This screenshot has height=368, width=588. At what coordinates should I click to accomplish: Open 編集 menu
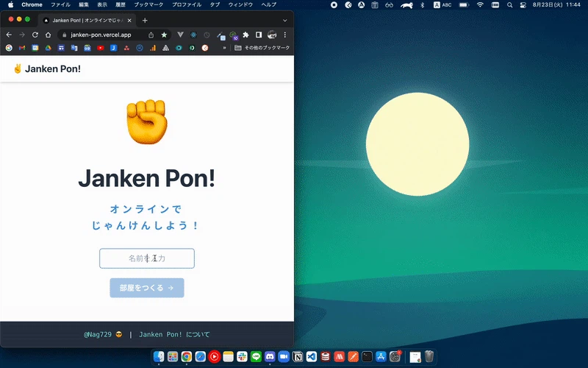[x=84, y=4]
